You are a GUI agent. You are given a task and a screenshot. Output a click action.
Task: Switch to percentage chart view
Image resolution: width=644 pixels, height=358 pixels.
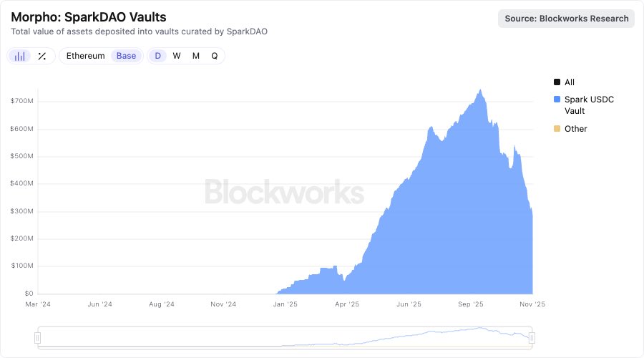pos(42,56)
